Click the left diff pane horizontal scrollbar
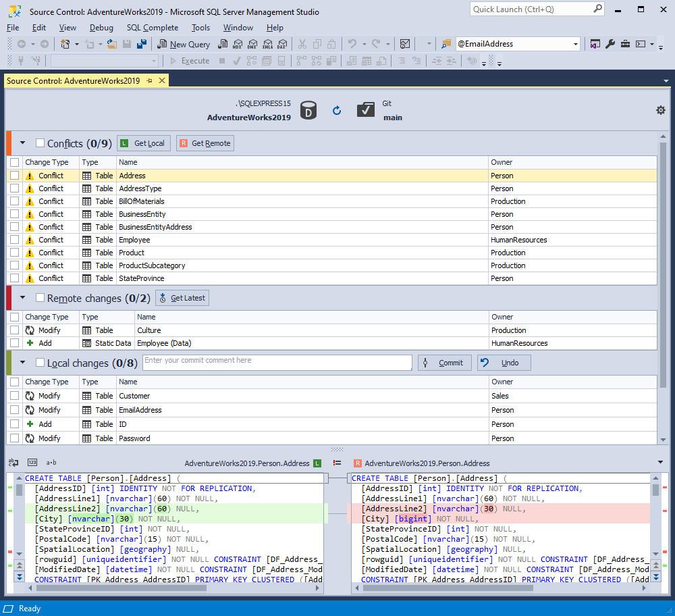 (x=121, y=588)
